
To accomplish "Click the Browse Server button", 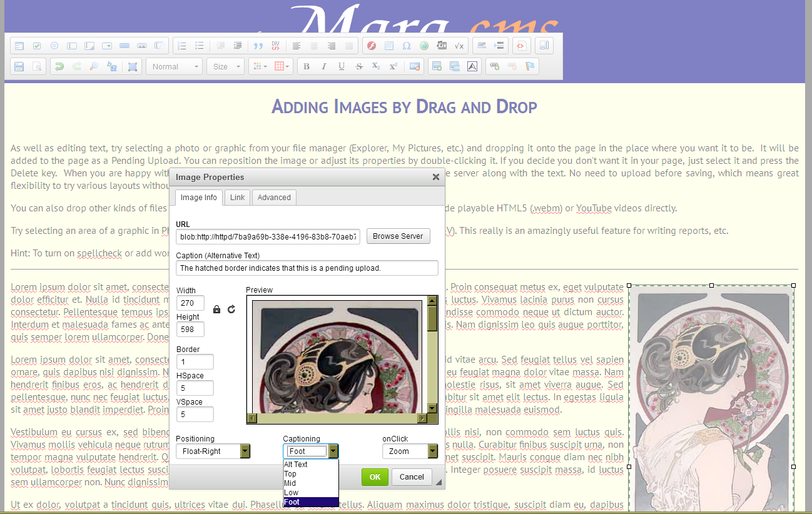I will pyautogui.click(x=398, y=236).
